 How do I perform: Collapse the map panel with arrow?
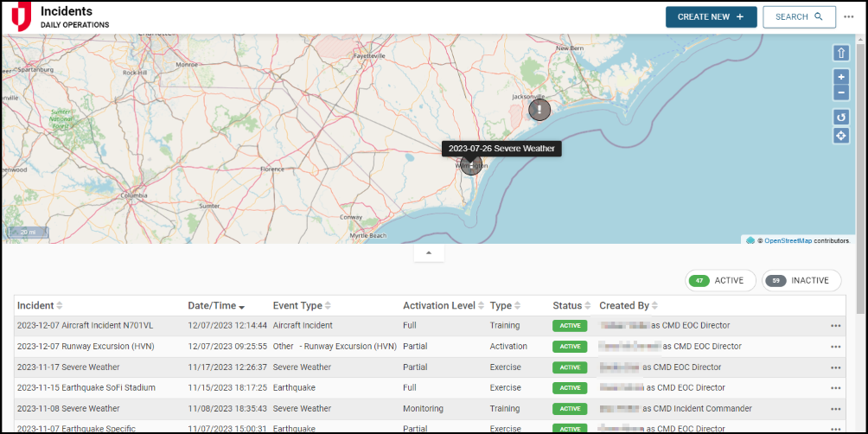429,253
